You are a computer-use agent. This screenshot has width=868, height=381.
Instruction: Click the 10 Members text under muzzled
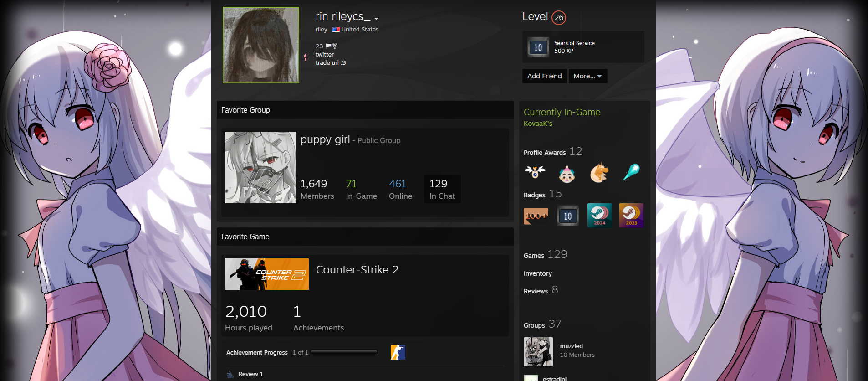point(577,355)
